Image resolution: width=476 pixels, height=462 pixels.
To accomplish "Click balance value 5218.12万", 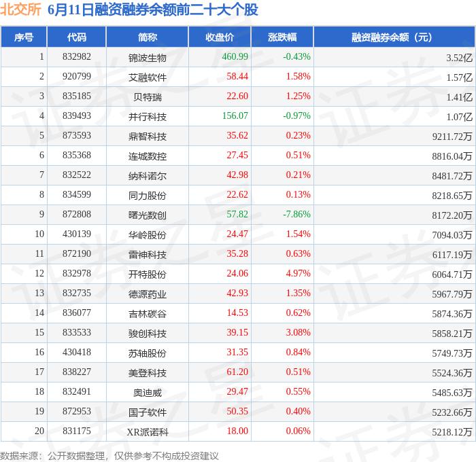I will click(452, 432).
